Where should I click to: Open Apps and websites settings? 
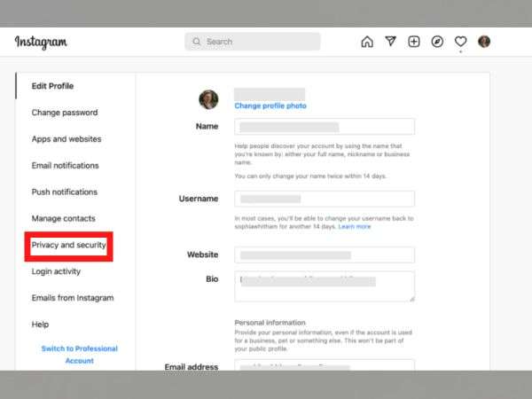(x=66, y=139)
